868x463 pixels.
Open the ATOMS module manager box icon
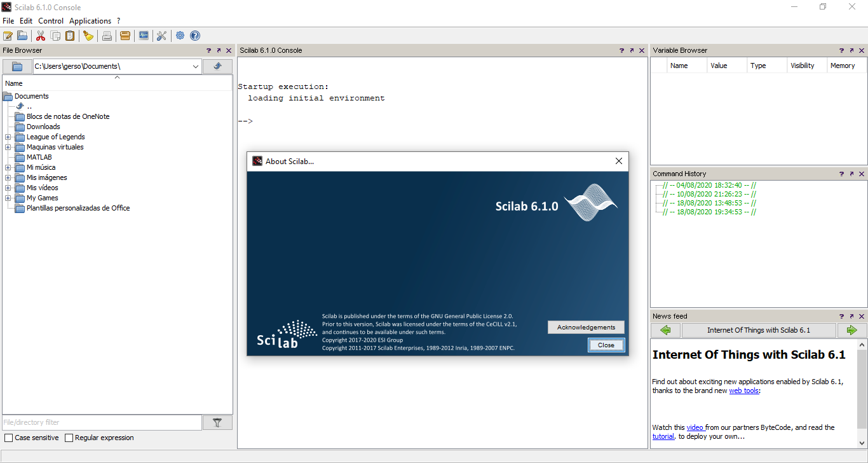[x=125, y=36]
